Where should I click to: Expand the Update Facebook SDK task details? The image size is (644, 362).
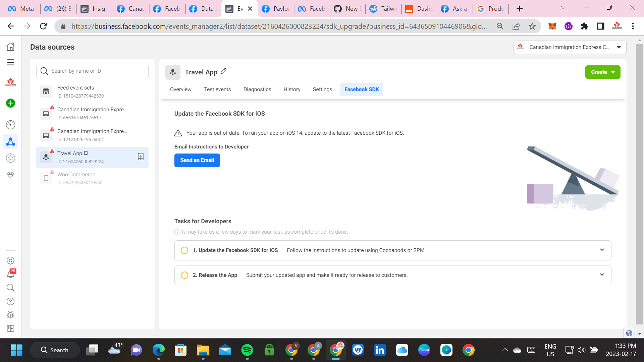pos(602,250)
